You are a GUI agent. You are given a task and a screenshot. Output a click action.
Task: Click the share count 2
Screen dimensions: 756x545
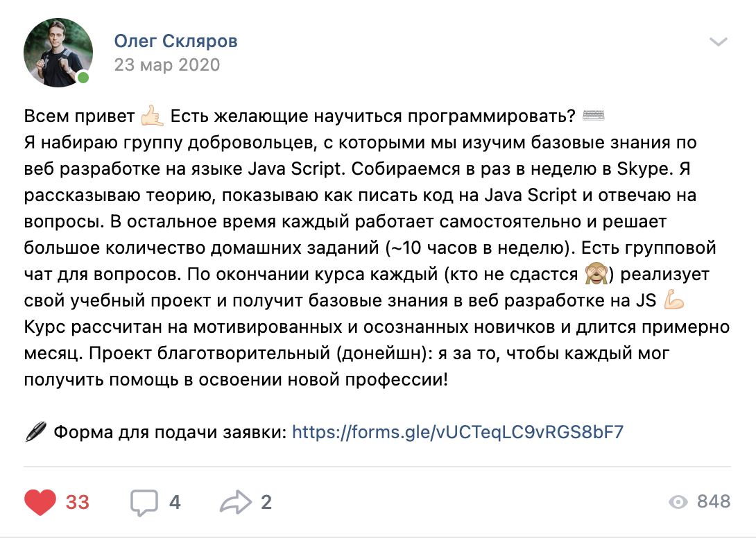click(266, 502)
